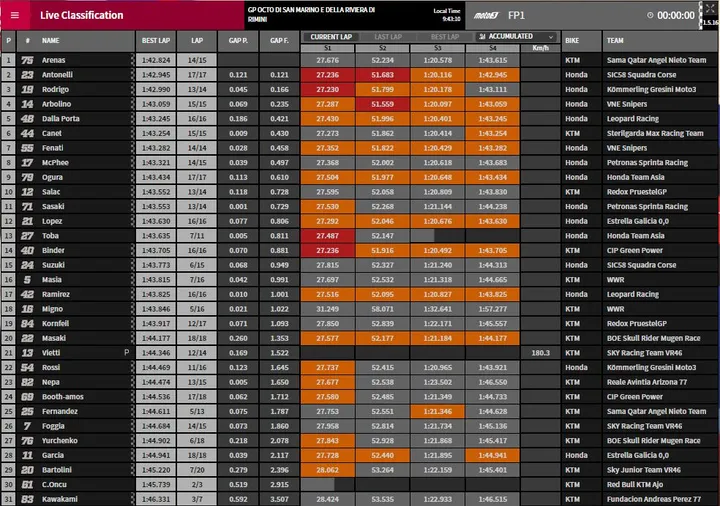Open the Accumulated dropdown chevron

(550, 37)
